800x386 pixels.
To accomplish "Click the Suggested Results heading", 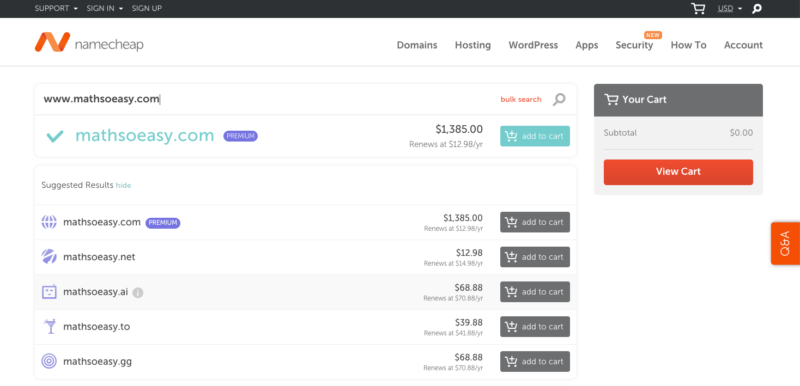I will click(x=77, y=185).
